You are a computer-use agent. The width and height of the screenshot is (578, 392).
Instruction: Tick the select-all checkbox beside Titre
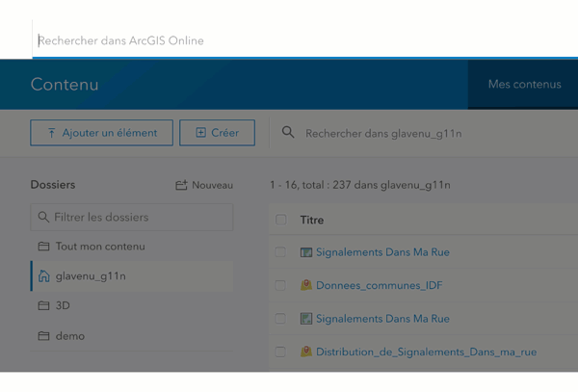(280, 220)
